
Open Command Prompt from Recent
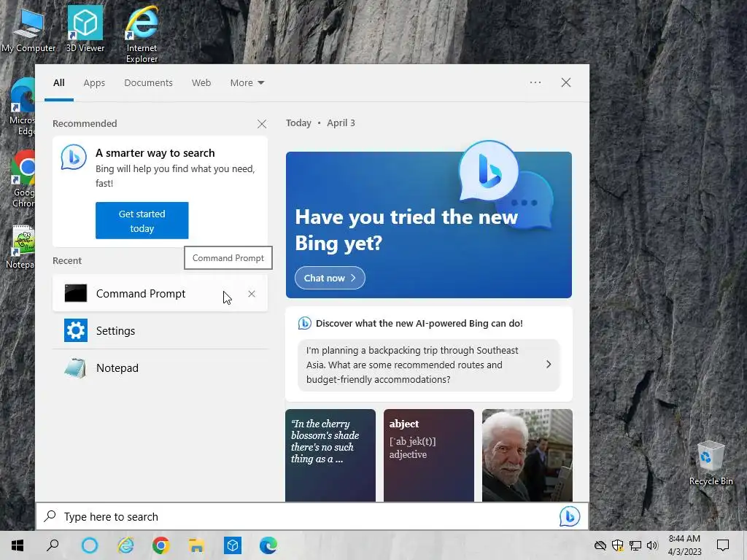click(160, 293)
